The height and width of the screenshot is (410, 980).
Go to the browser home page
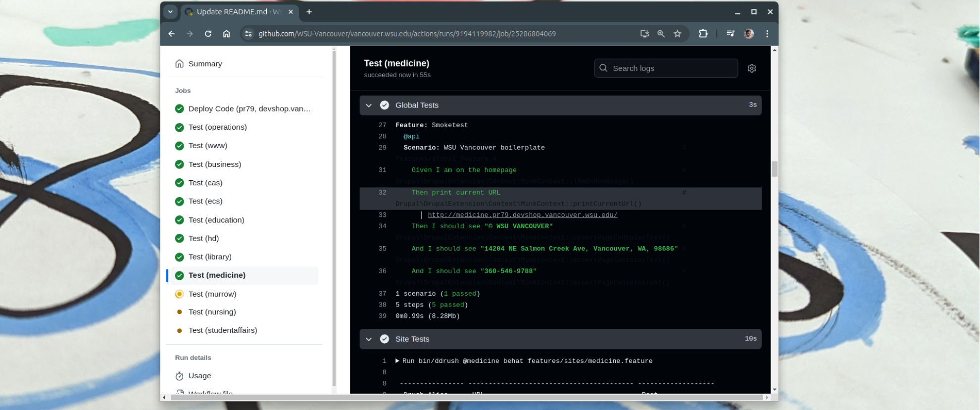coord(226,34)
